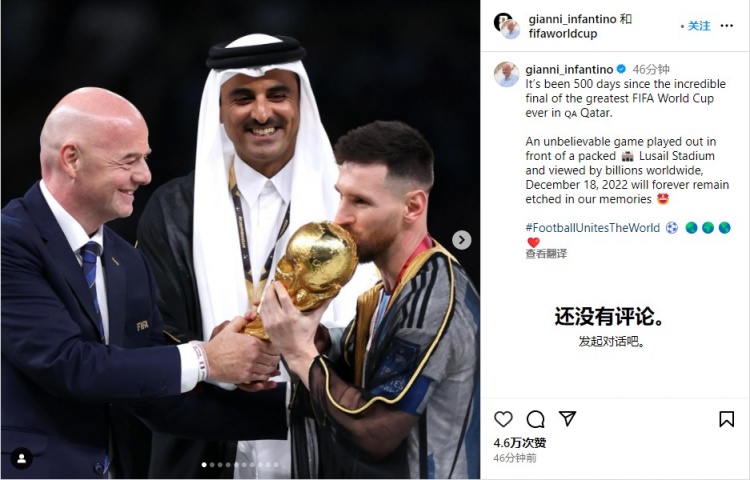Advance carousel with next arrow button
The height and width of the screenshot is (480, 750).
click(462, 240)
